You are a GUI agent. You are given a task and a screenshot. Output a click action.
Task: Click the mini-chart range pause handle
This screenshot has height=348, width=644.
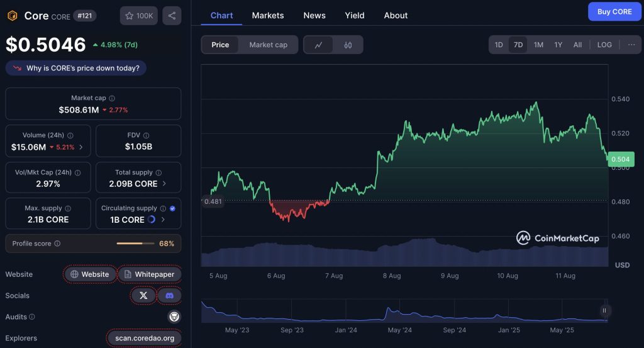(604, 311)
